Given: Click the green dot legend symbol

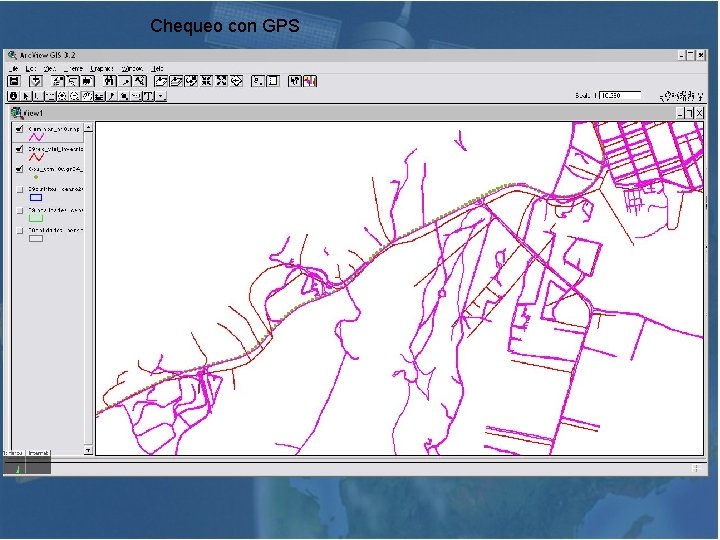Looking at the screenshot, I should 36,177.
